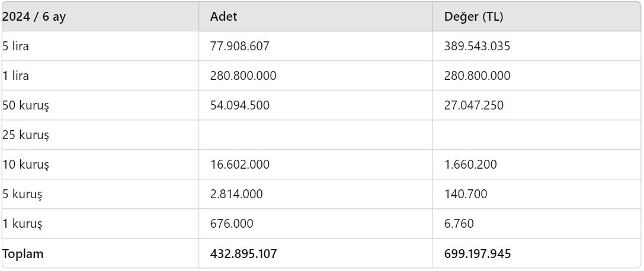Viewport: 644px width, 271px height.
Task: Select the '25 kuruş' row label
Action: pos(25,135)
